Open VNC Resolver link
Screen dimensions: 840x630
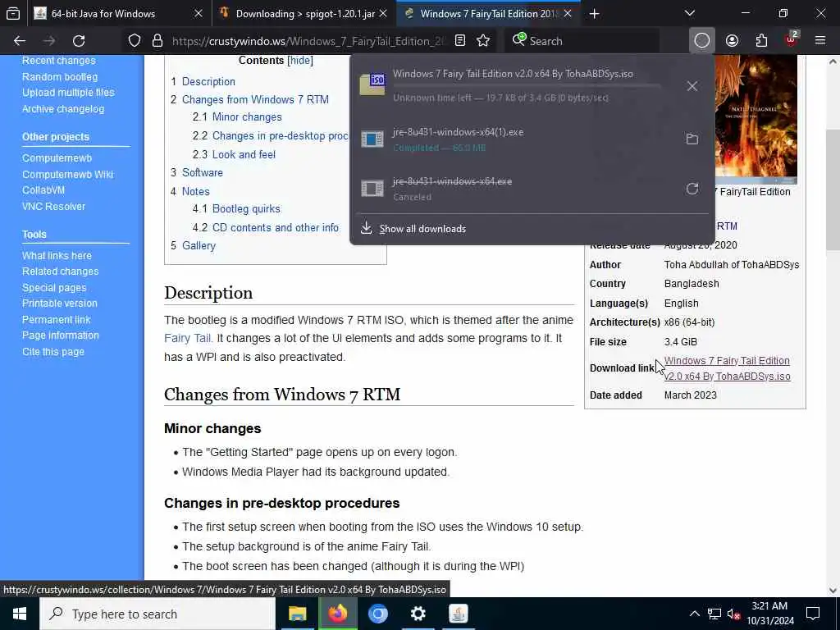click(53, 206)
